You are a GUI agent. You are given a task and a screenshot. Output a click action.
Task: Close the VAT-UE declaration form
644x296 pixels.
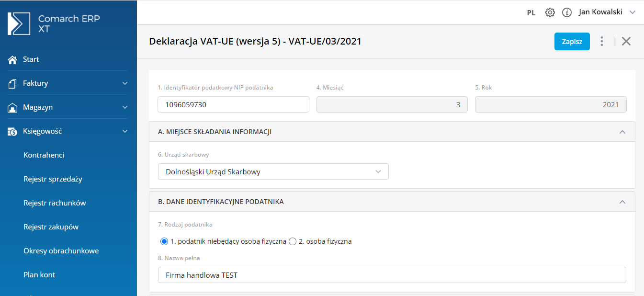tap(626, 41)
